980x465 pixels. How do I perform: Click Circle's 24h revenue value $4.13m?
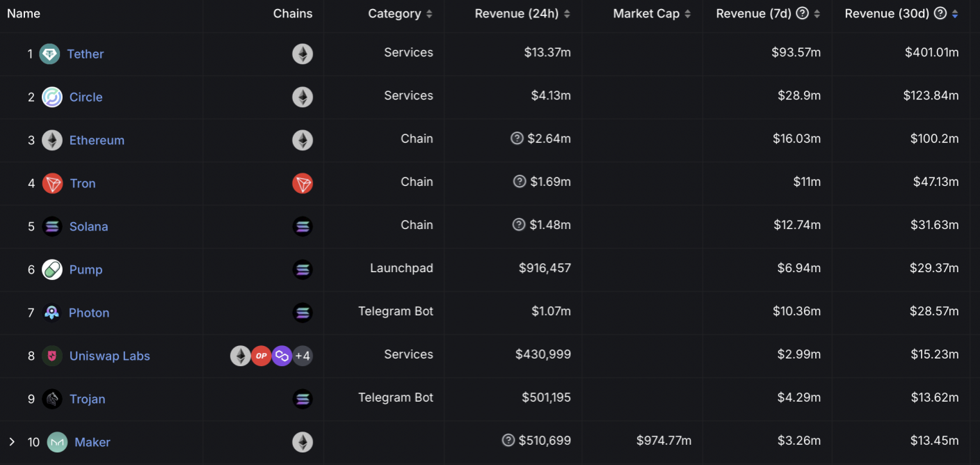click(551, 95)
